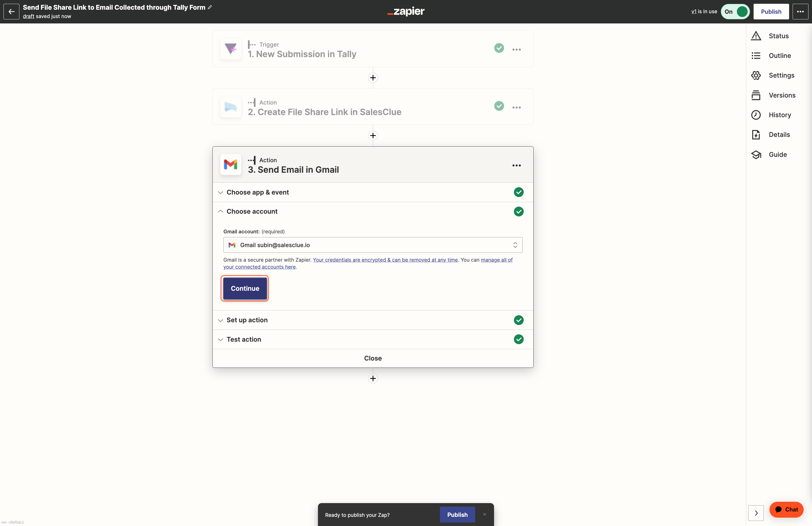812x526 pixels.
Task: Click SalesClue step success checkmark
Action: tap(499, 106)
